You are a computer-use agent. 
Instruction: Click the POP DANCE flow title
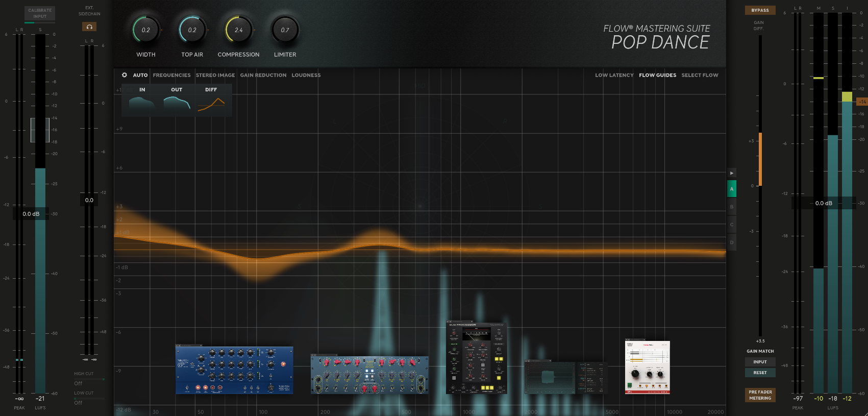[660, 42]
